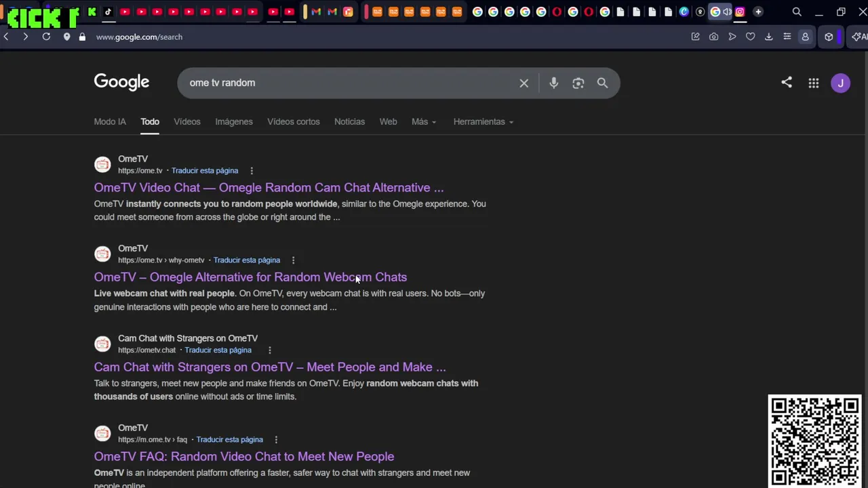Search by image with the Lens icon
Viewport: 868px width, 488px height.
point(578,83)
